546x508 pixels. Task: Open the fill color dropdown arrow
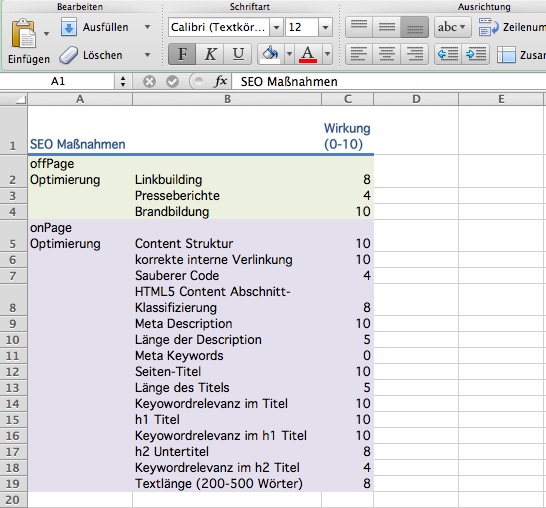pos(289,54)
